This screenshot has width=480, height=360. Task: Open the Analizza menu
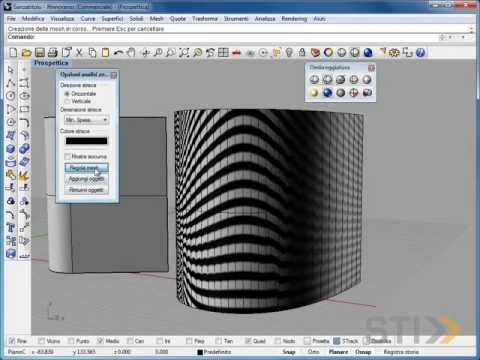pos(265,19)
